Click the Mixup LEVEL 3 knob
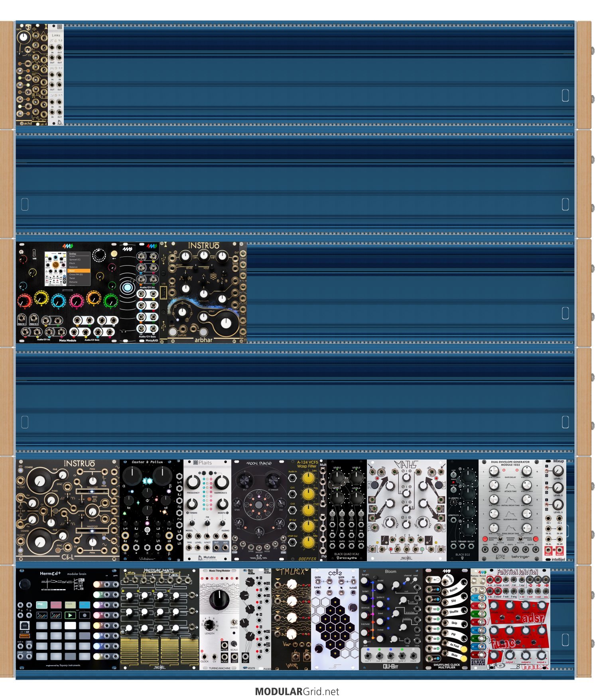595x700 pixels. point(558,505)
